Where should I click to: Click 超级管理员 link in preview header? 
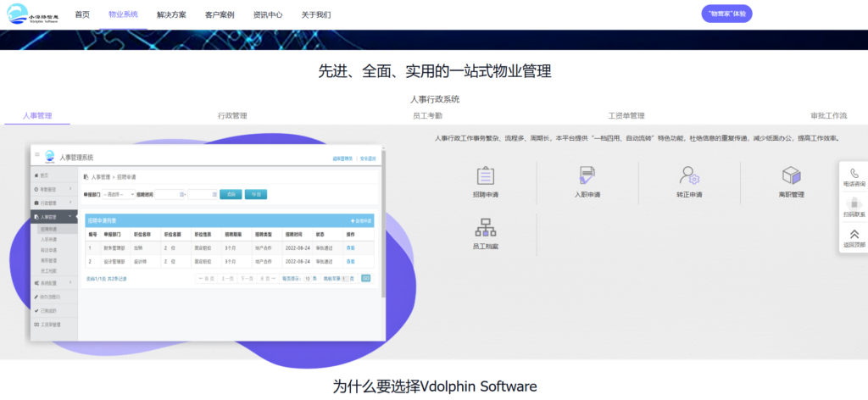[342, 158]
